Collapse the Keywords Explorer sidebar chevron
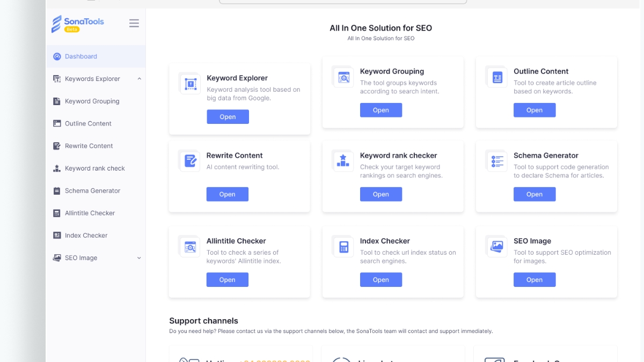The image size is (644, 362). [139, 79]
